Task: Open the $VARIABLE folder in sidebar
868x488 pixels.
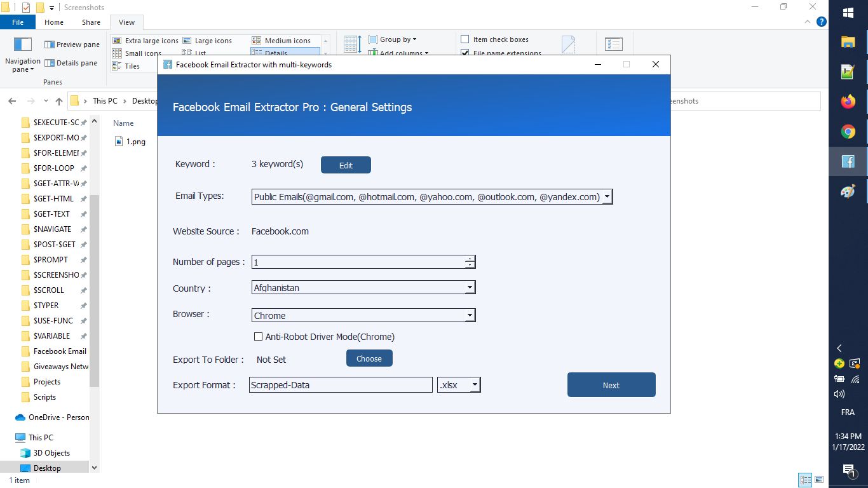Action: click(53, 336)
